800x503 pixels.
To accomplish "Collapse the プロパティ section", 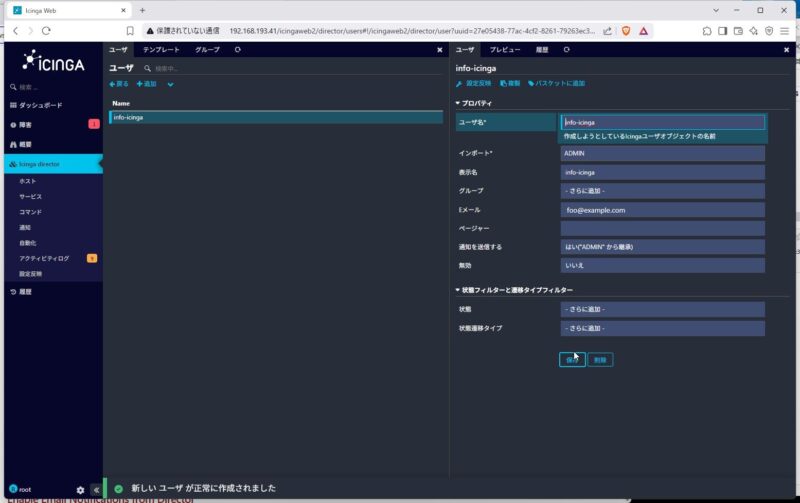I will click(474, 103).
